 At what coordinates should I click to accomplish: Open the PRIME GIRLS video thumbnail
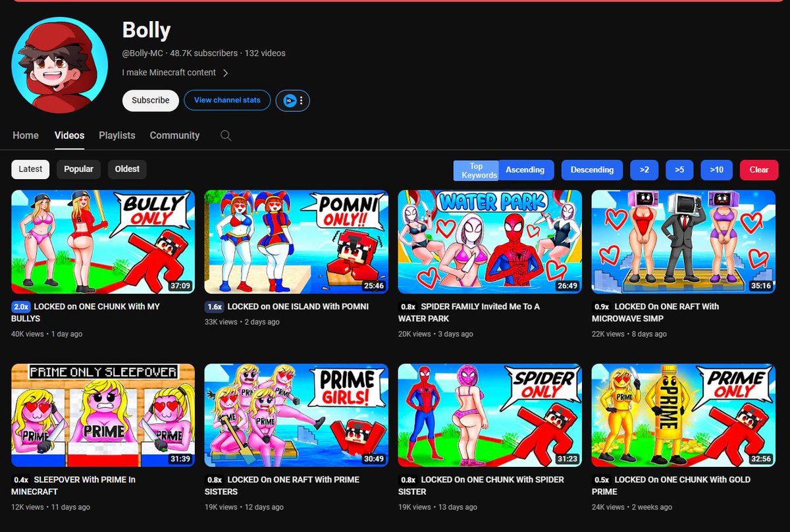[296, 415]
